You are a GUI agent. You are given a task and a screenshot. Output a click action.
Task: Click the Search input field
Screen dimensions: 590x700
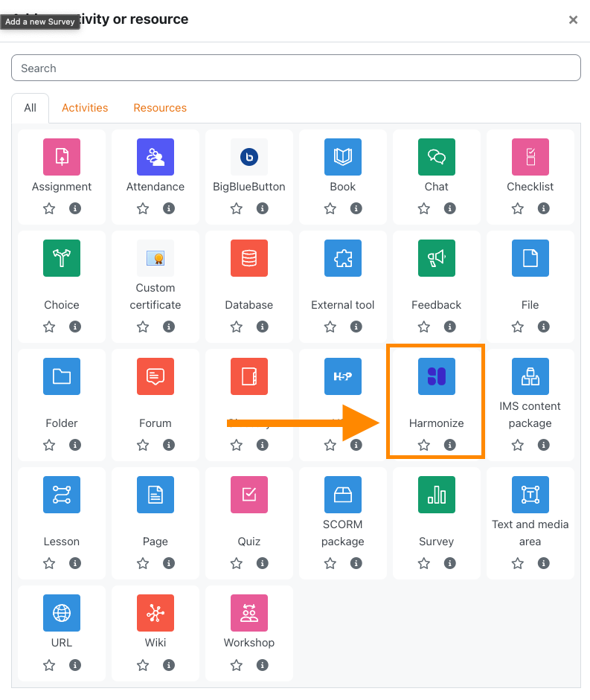[x=295, y=68]
